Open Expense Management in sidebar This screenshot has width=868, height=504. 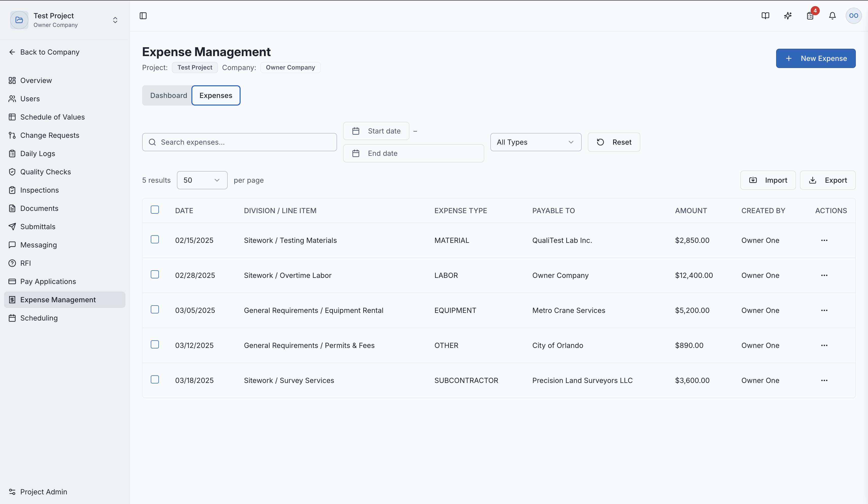click(x=65, y=300)
